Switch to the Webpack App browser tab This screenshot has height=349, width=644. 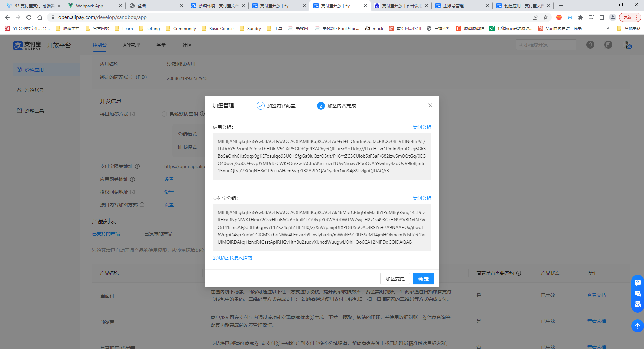coord(95,6)
